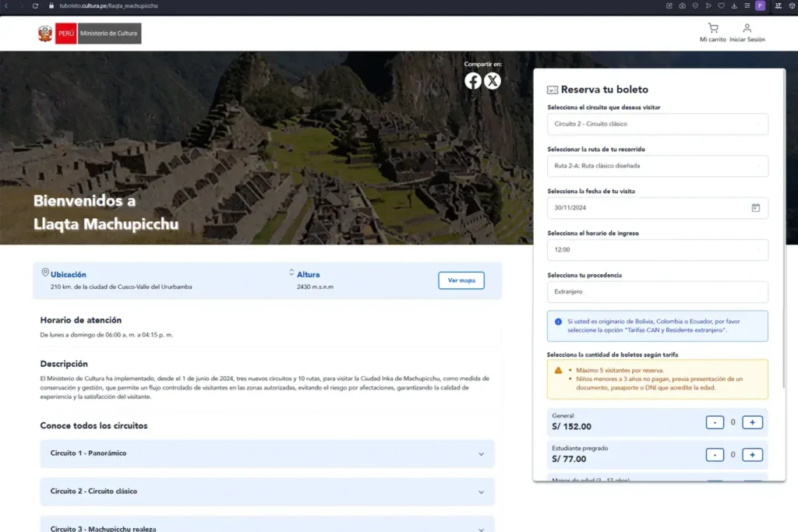
Task: Click the Iniciar Sesión user icon
Action: pos(747,29)
